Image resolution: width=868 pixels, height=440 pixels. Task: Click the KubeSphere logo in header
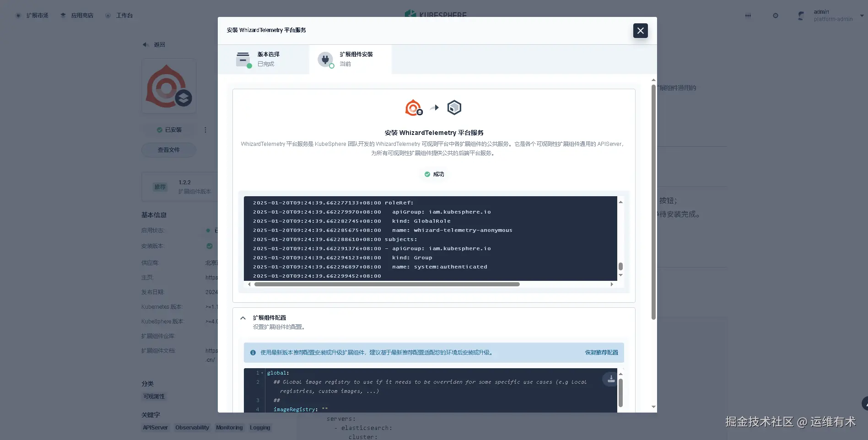[x=436, y=14]
